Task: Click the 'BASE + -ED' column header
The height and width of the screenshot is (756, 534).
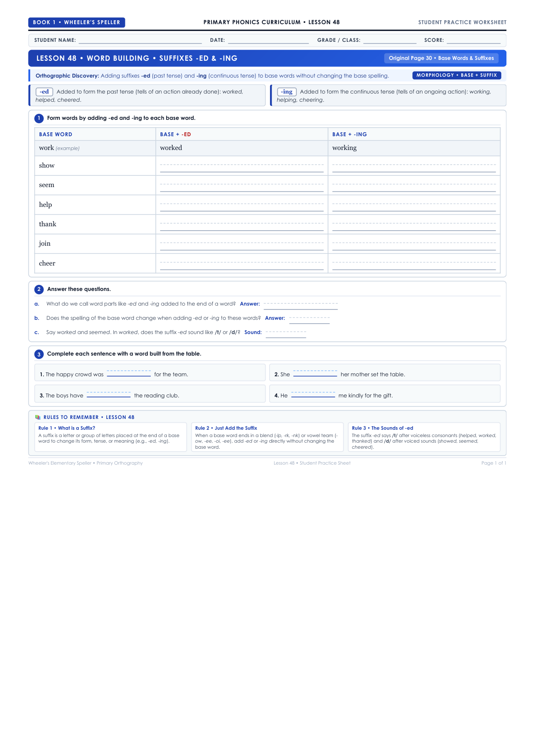Action: coord(176,134)
